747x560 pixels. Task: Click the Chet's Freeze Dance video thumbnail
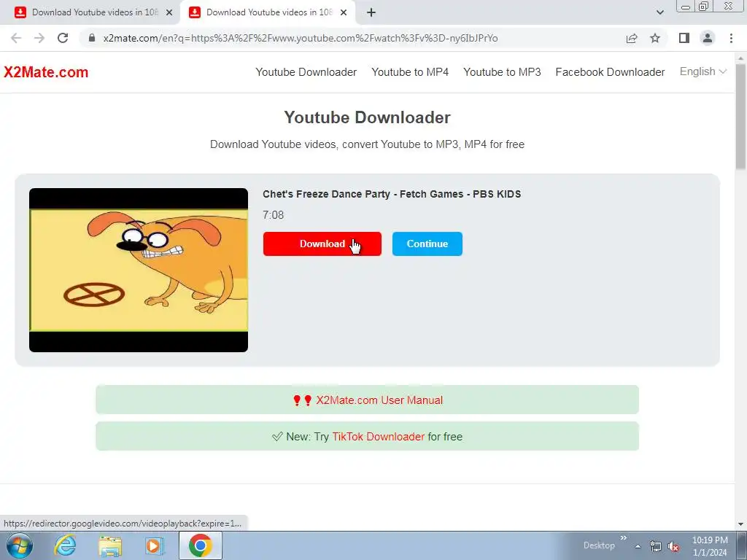[139, 270]
